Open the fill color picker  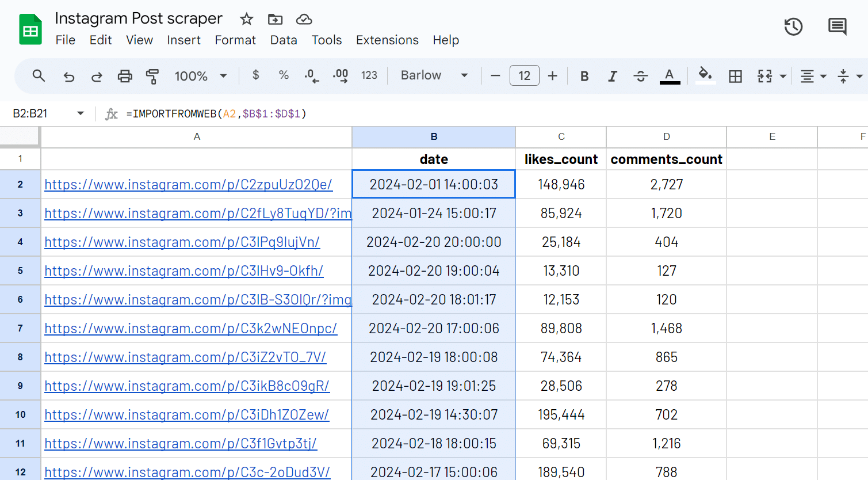click(x=705, y=75)
